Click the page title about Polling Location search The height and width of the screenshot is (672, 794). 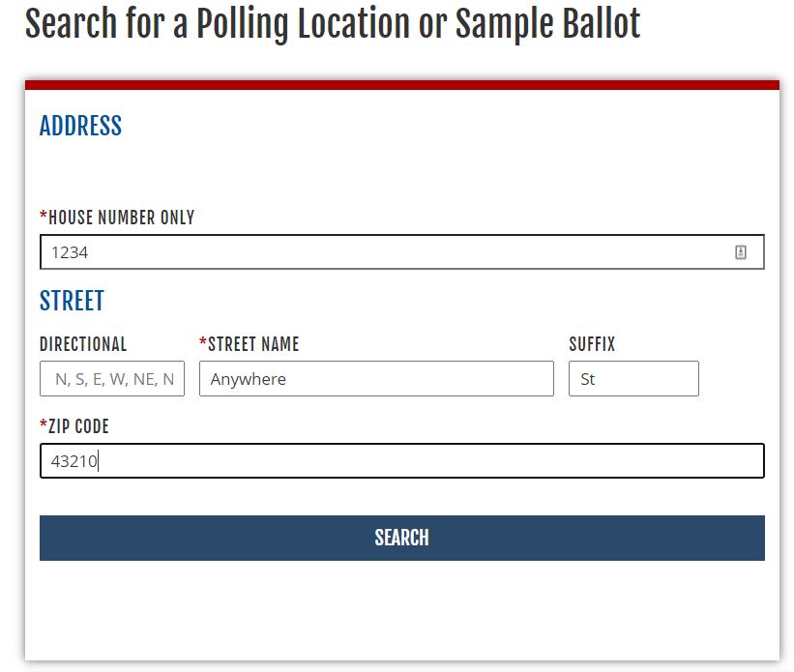(333, 25)
